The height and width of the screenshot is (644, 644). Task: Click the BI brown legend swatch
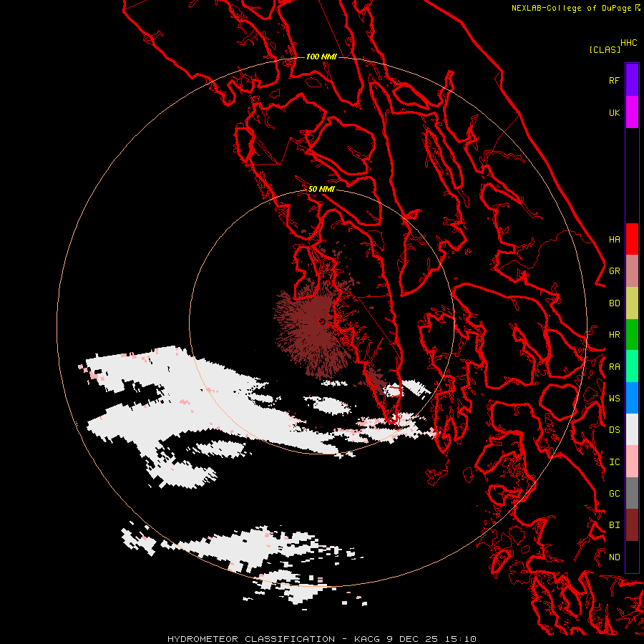(x=632, y=525)
